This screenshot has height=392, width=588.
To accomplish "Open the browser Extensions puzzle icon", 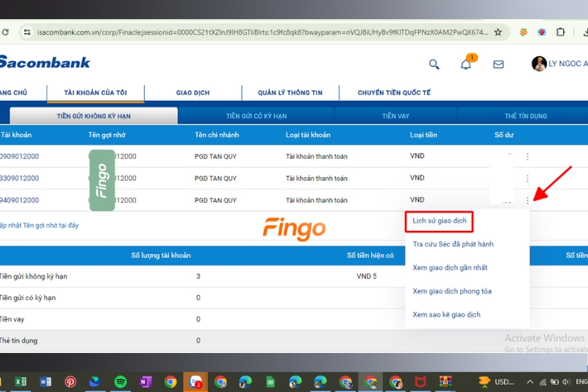I will tap(560, 32).
